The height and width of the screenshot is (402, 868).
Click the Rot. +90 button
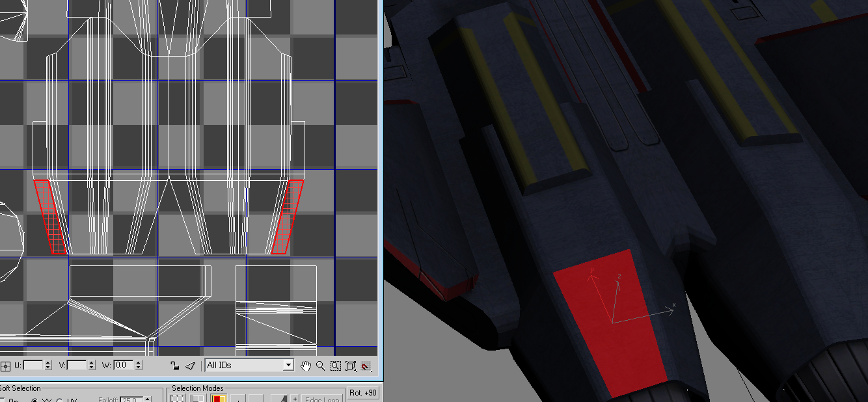coord(363,393)
